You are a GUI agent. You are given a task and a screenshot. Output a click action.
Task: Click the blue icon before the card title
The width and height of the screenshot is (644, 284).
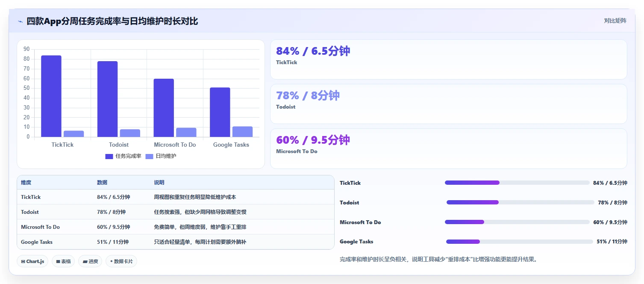pyautogui.click(x=20, y=21)
